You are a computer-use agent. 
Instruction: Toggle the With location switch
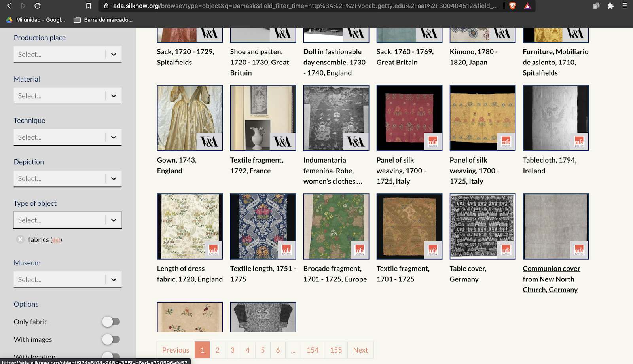coord(111,356)
